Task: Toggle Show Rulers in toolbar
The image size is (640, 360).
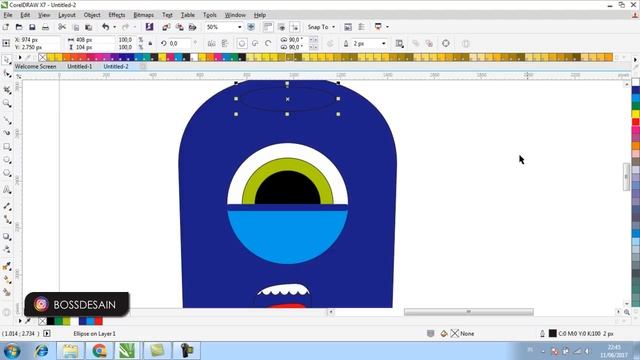Action: point(268,27)
